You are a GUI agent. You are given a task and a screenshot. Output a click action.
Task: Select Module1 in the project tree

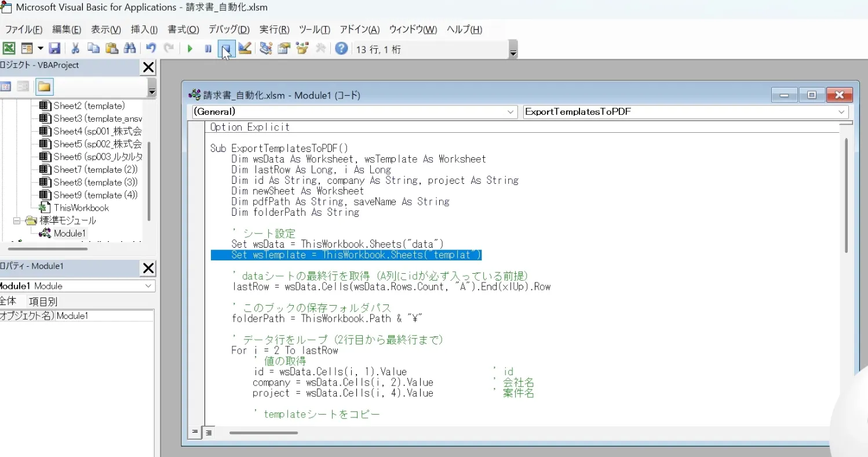pyautogui.click(x=70, y=233)
